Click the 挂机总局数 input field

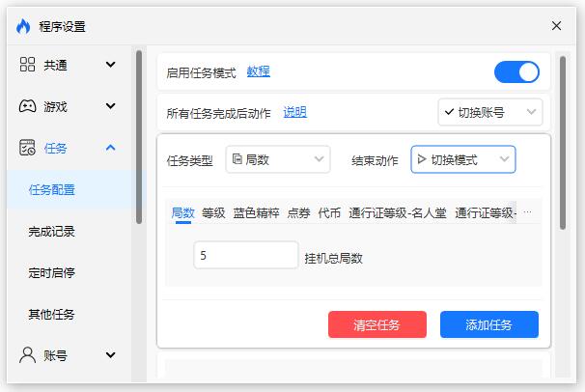245,255
